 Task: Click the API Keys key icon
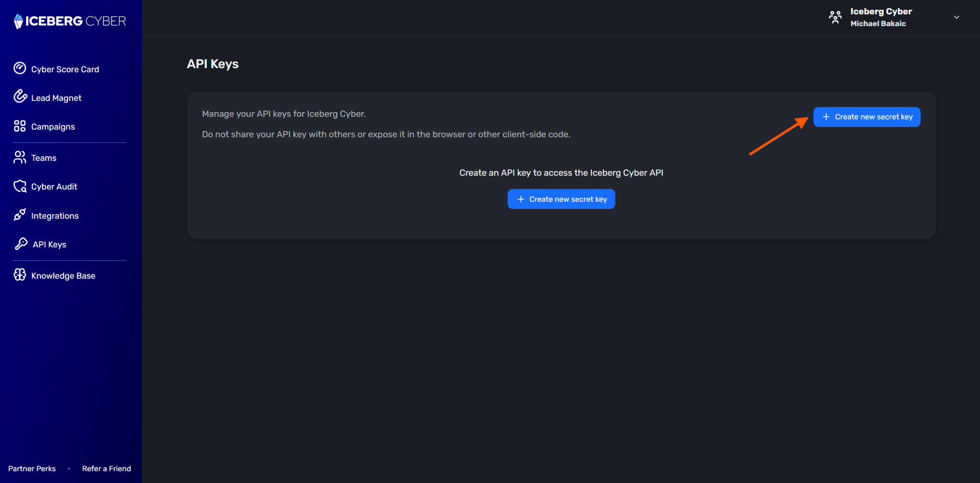(x=21, y=244)
